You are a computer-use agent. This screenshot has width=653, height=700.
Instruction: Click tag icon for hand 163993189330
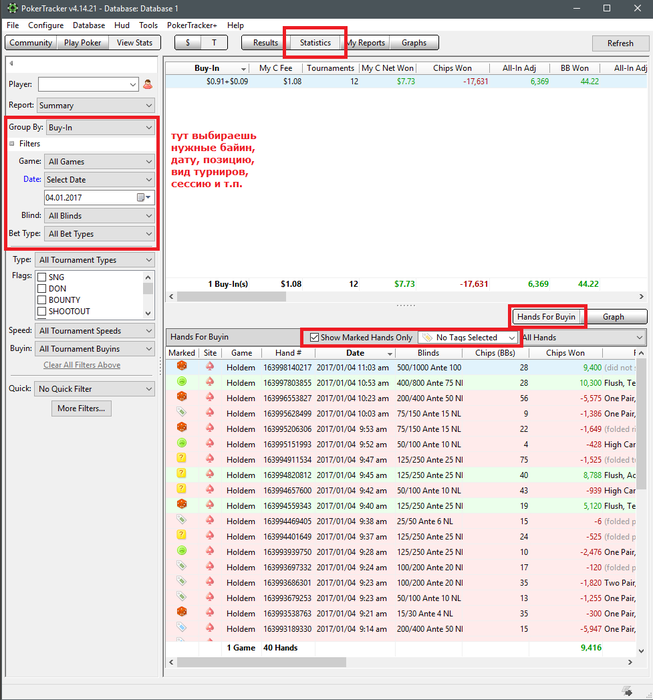[x=182, y=627]
